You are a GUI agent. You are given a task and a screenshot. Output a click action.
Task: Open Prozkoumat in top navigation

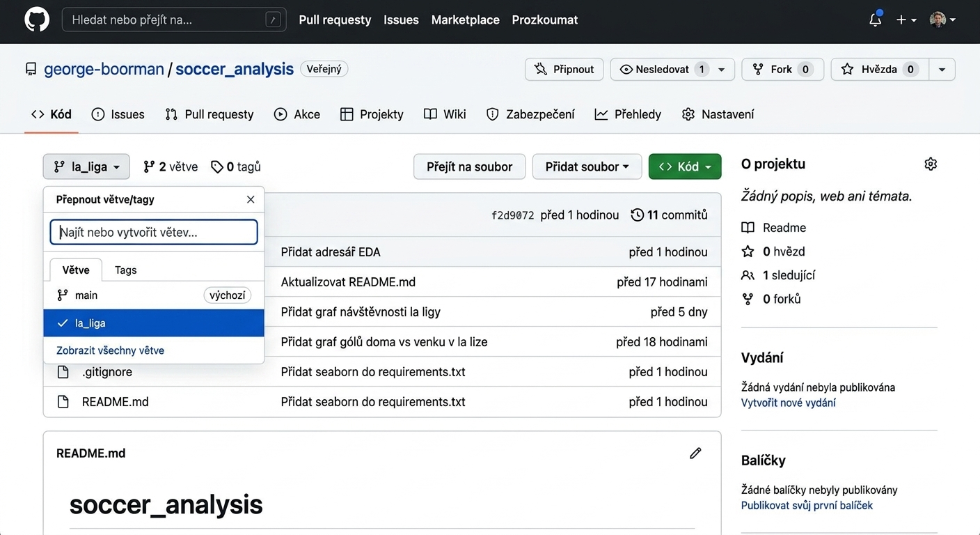click(545, 20)
